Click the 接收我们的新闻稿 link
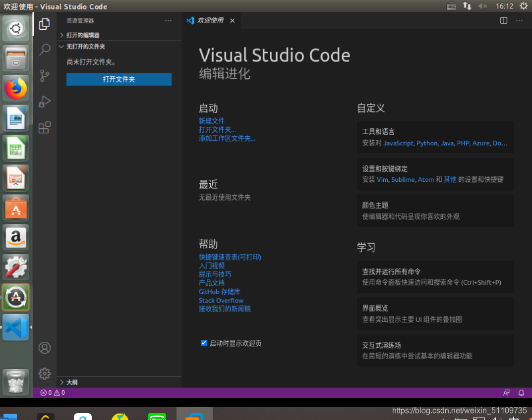532x420 pixels. [225, 309]
